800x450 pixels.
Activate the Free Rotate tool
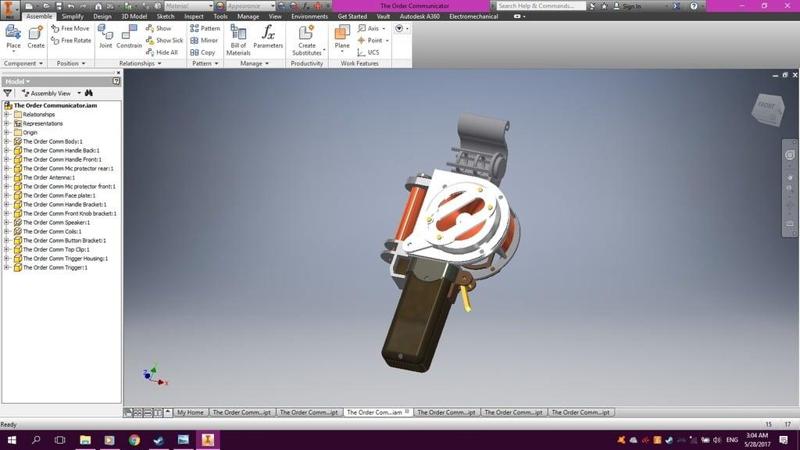pyautogui.click(x=71, y=40)
